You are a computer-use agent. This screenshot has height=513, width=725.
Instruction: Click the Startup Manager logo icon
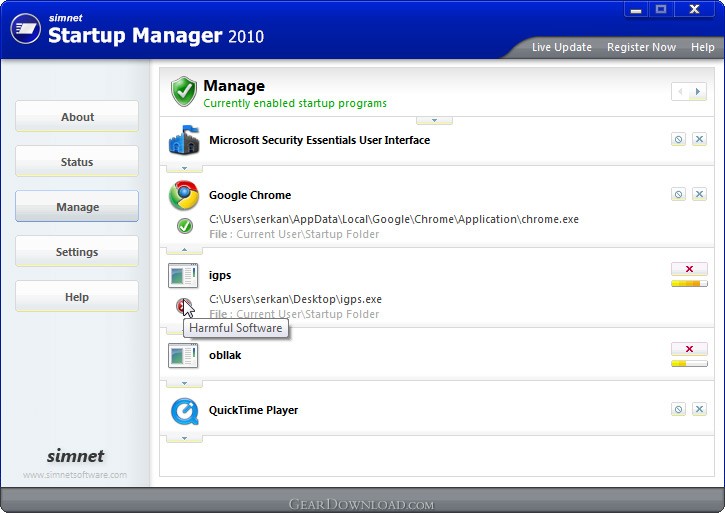(25, 29)
